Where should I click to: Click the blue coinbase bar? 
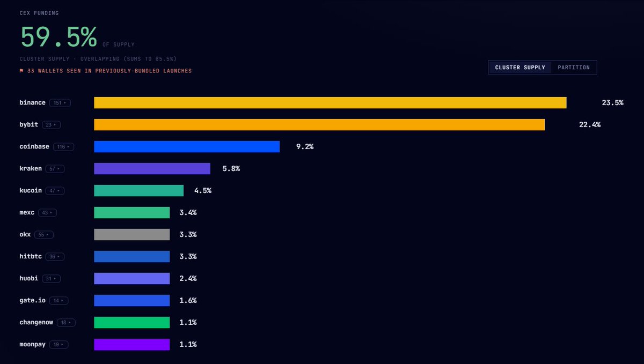[x=187, y=146]
